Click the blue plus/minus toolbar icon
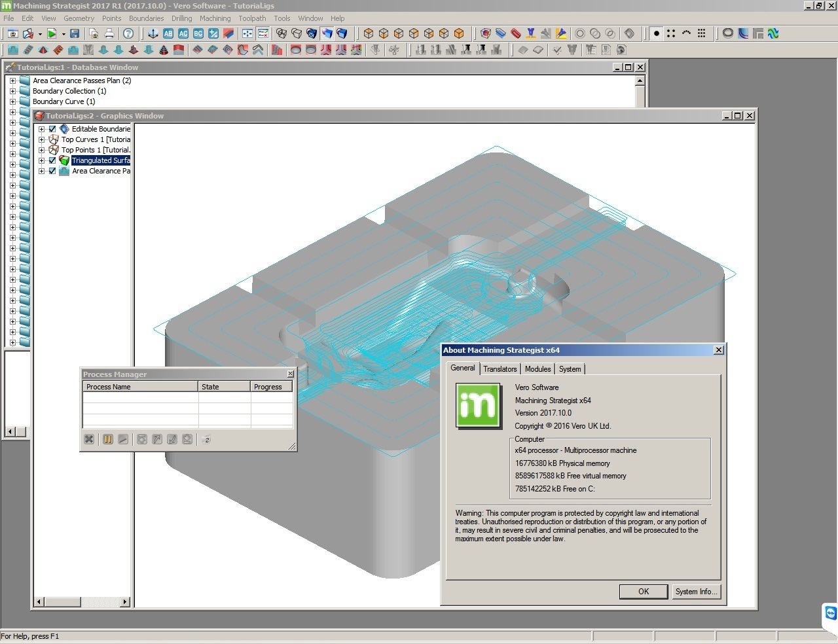Screen dimensions: 838x644 (213, 33)
